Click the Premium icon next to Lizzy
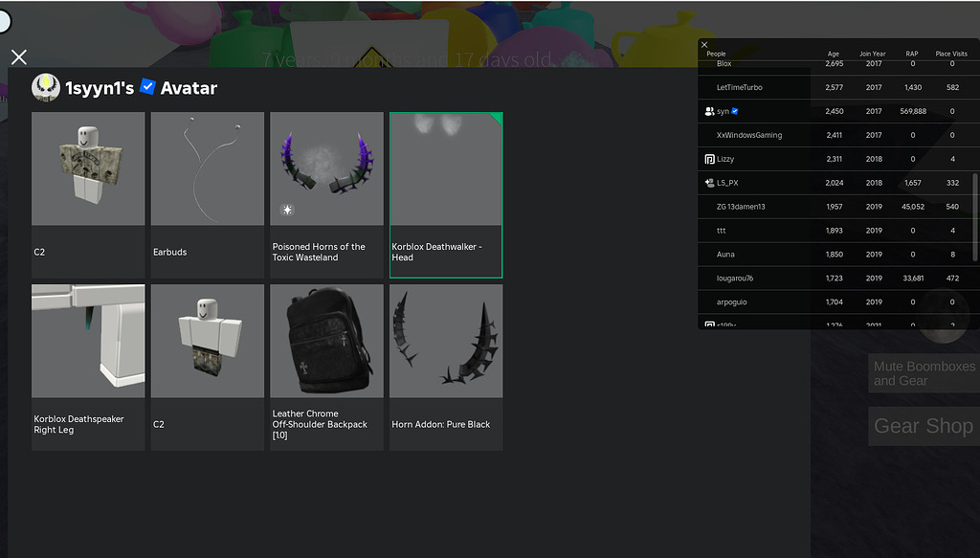 tap(709, 159)
